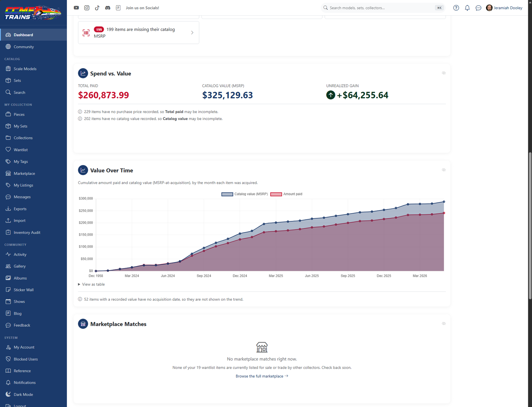Image resolution: width=532 pixels, height=407 pixels.
Task: Hide the Marketplace Matches panel
Action: point(444,324)
